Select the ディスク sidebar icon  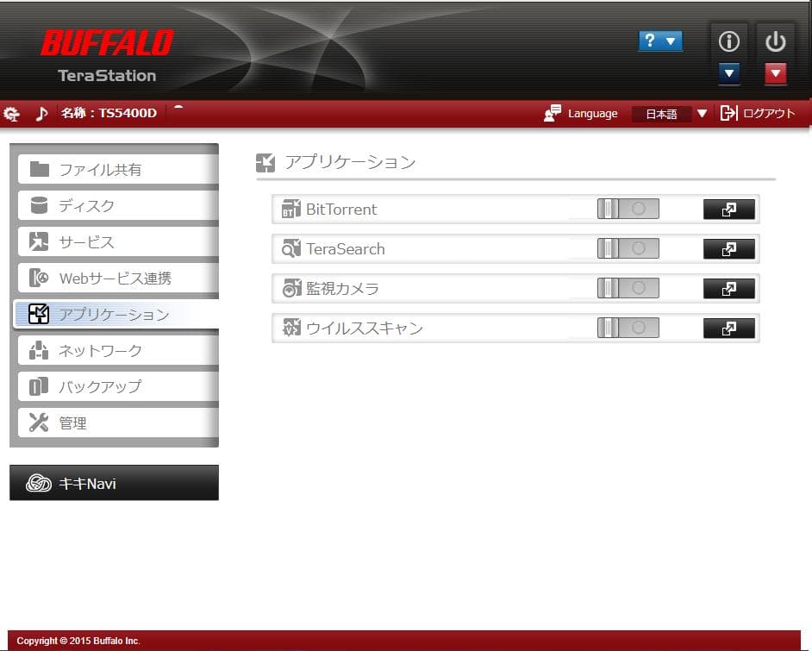39,205
